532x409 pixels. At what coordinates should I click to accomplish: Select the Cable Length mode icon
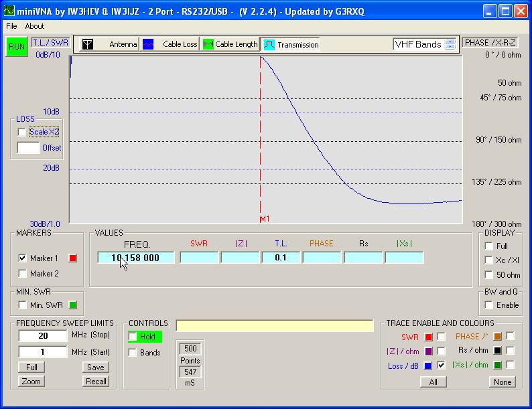[x=208, y=44]
